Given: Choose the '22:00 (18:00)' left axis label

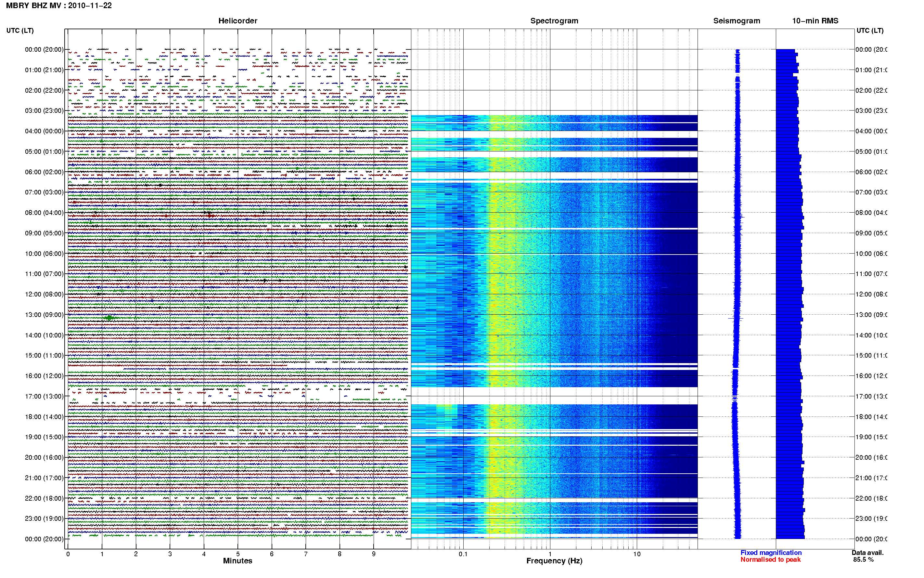Looking at the screenshot, I should coord(44,498).
